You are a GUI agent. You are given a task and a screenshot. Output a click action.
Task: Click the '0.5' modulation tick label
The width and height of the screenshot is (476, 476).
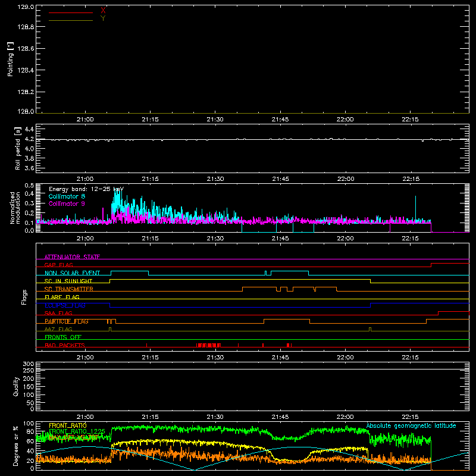pyautogui.click(x=29, y=185)
